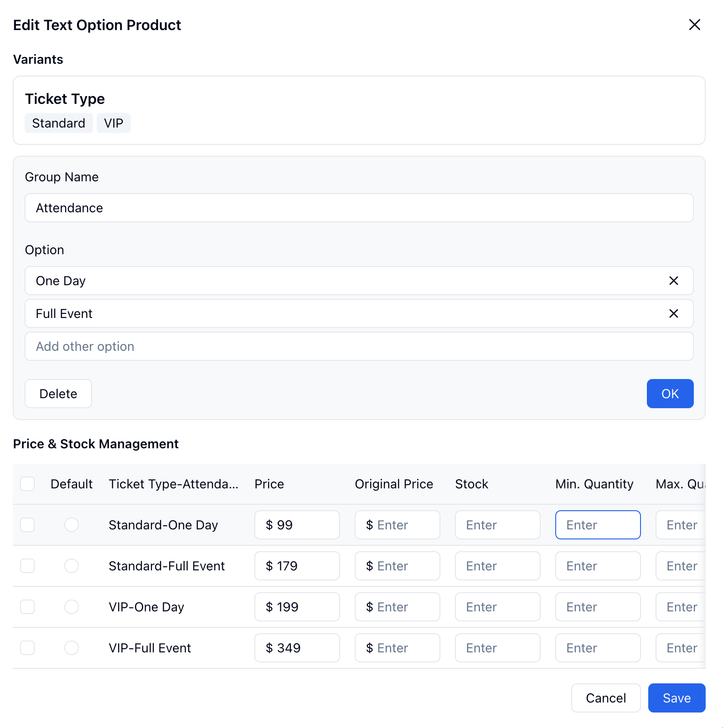Click the VIP-Full Event row label
This screenshot has height=728, width=723.
point(150,648)
